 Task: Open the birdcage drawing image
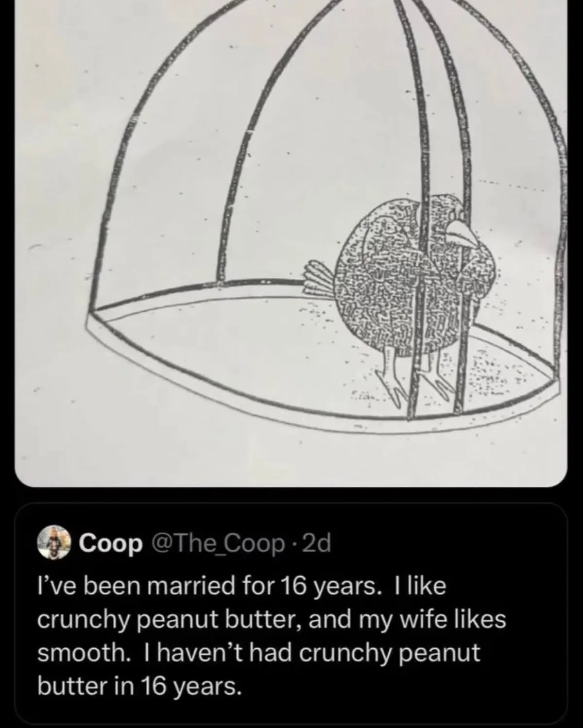[x=291, y=243]
